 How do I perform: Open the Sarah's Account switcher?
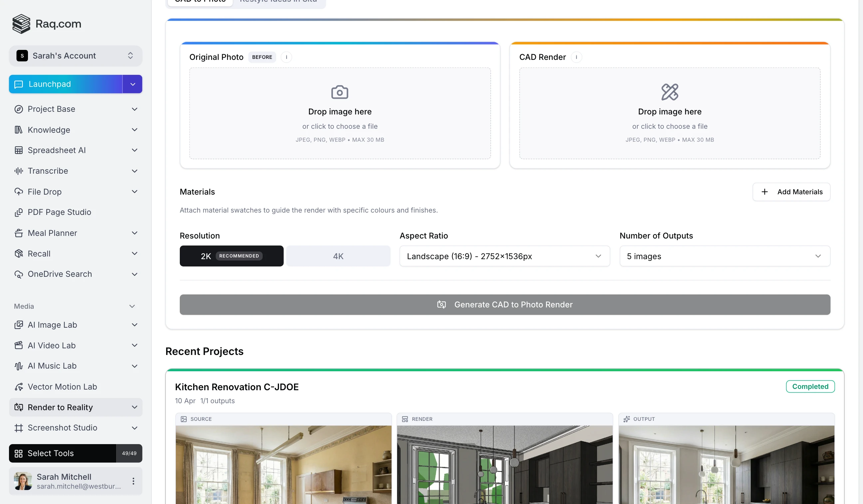click(x=75, y=56)
